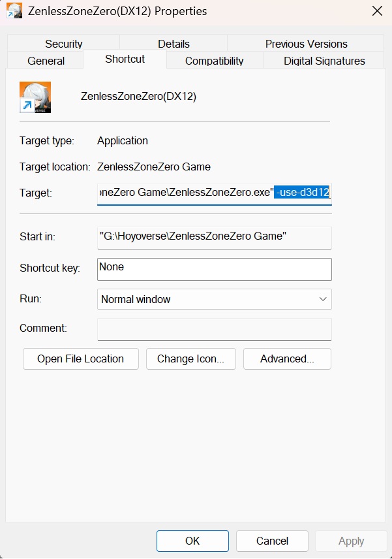
Task: Open the Compatibility tab
Action: pyautogui.click(x=214, y=61)
